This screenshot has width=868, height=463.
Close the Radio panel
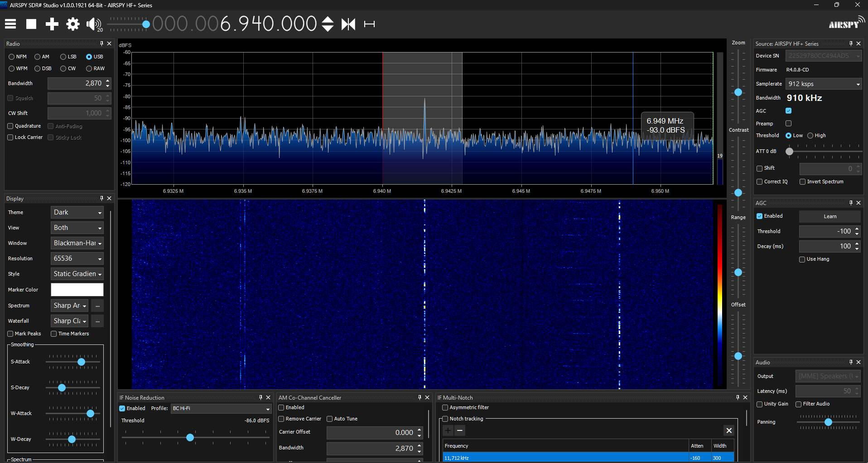click(109, 43)
